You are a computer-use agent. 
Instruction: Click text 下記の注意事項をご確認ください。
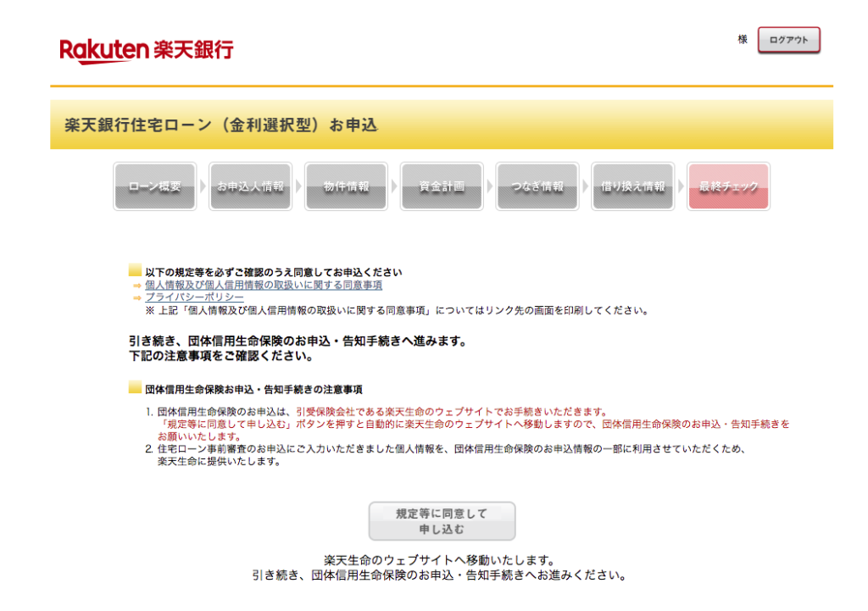[x=221, y=356]
